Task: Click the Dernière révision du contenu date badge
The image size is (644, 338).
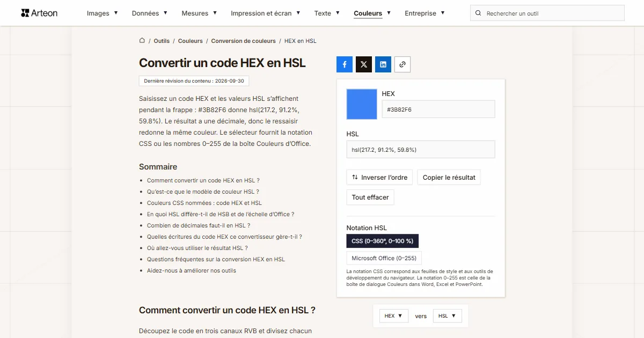Action: pyautogui.click(x=194, y=81)
